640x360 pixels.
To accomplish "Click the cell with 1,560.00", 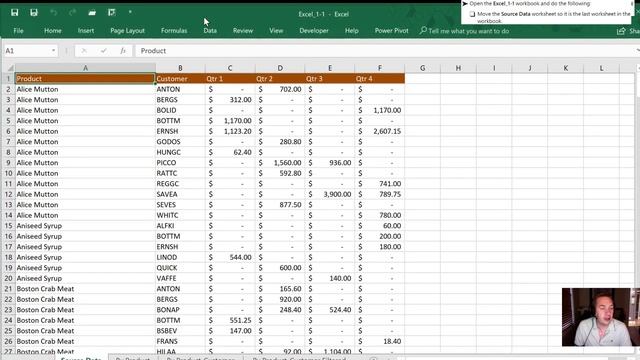I will [280, 162].
